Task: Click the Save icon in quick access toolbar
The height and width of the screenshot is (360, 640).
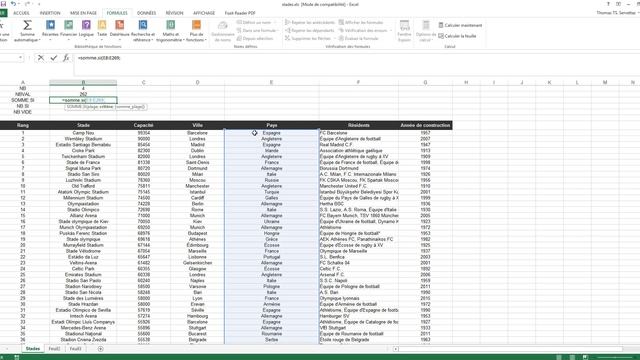Action: click(3, 4)
